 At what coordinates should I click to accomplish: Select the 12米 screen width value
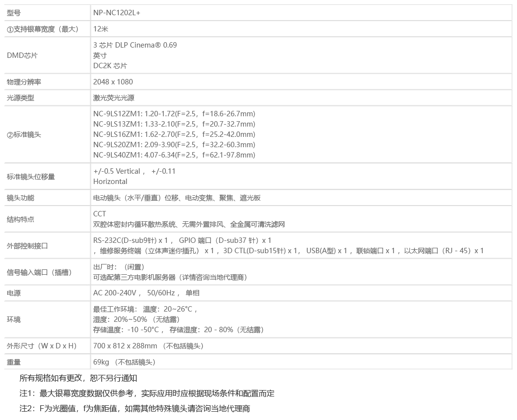click(x=101, y=29)
